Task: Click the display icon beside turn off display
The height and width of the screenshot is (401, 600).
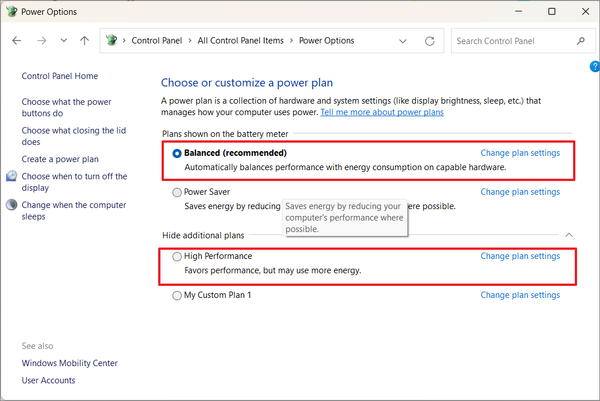Action: (11, 176)
